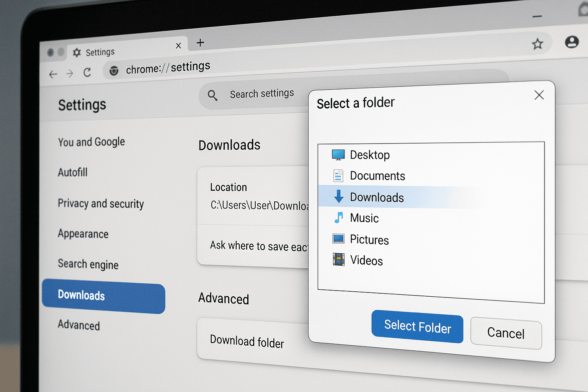This screenshot has height=392, width=588.
Task: Click the gear icon on Settings tab
Action: pos(77,52)
